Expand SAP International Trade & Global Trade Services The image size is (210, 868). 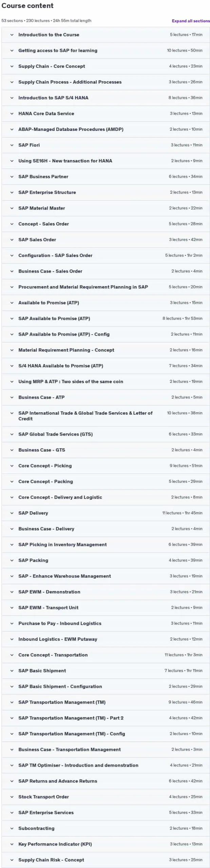point(106,416)
